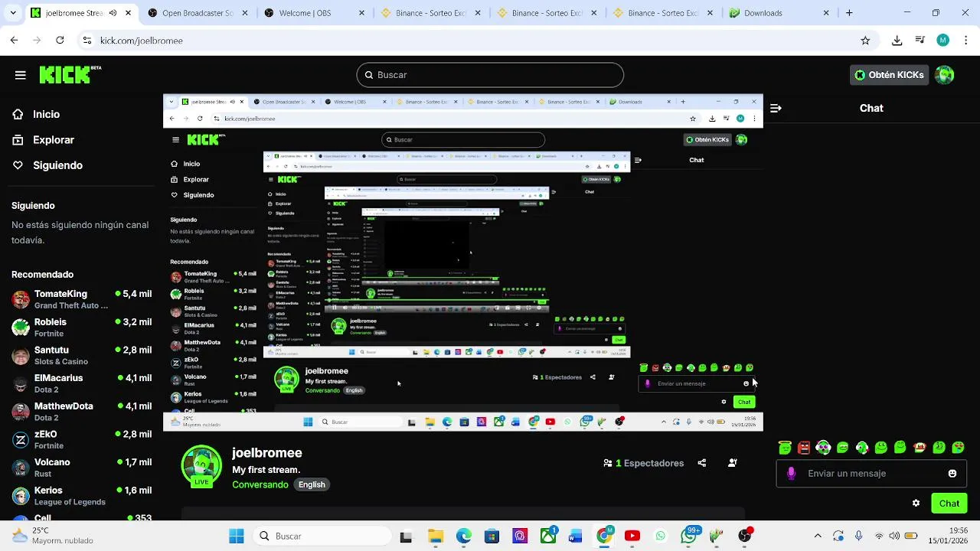Click the joelbromee channel name
This screenshot has width=980, height=551.
(x=267, y=453)
